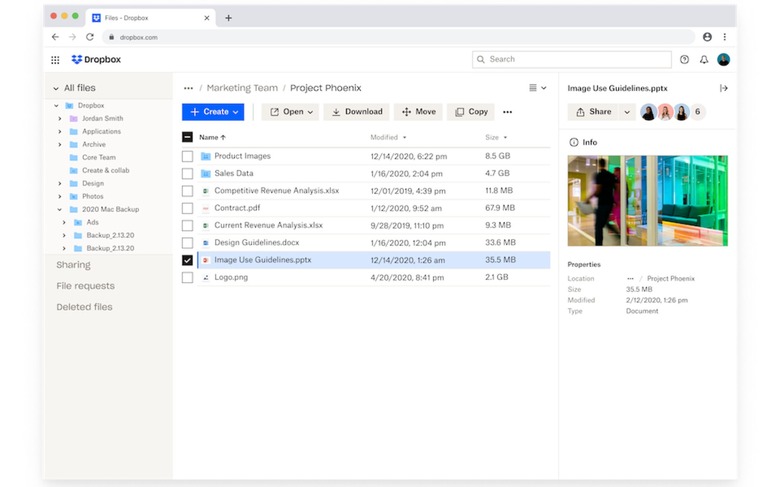Click the image preview thumbnail
780x487 pixels.
[x=647, y=200]
